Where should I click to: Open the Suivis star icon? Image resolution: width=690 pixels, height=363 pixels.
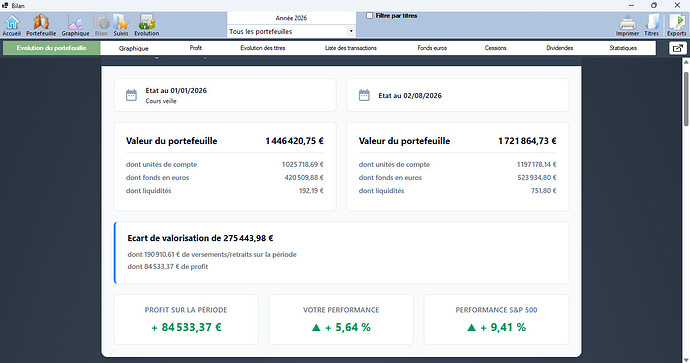121,25
